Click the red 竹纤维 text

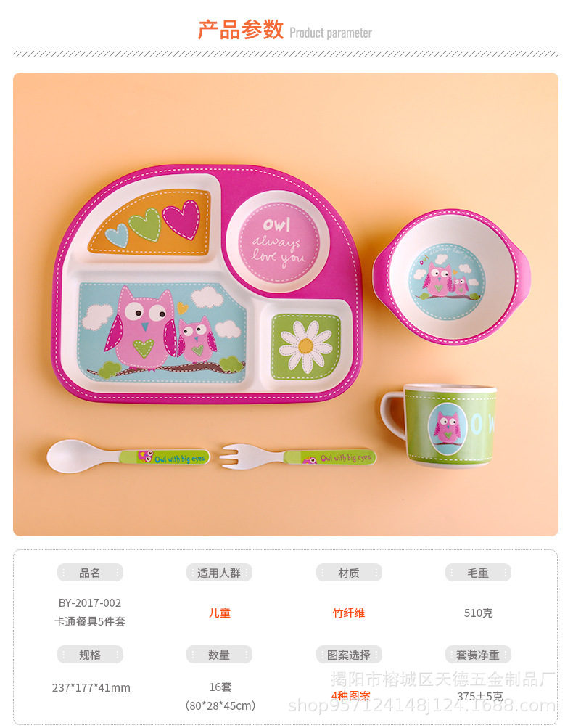pos(349,613)
